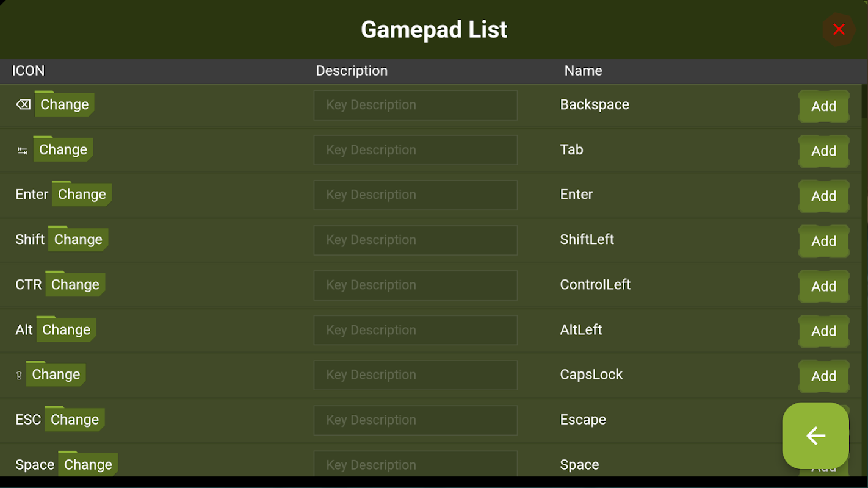868x488 pixels.
Task: Type in Backspace Key Description field
Action: tap(415, 106)
